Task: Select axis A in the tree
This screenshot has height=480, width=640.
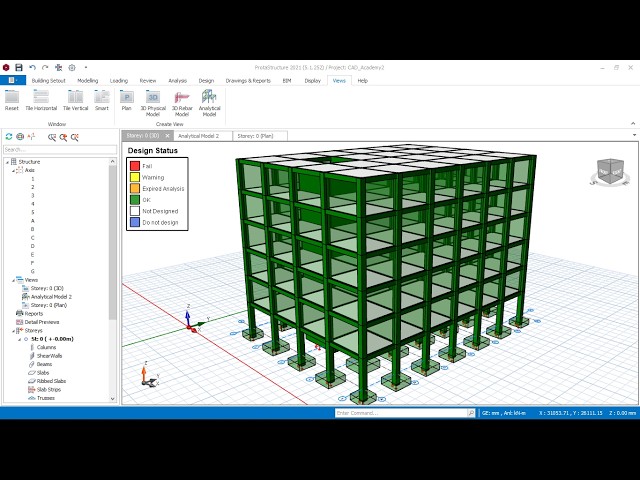Action: click(33, 221)
